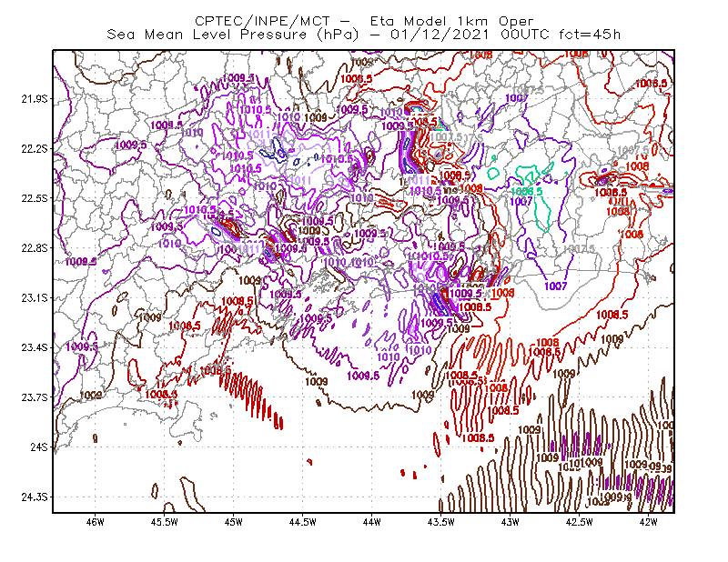Click the "43.5W" longitude axis label

click(x=441, y=522)
